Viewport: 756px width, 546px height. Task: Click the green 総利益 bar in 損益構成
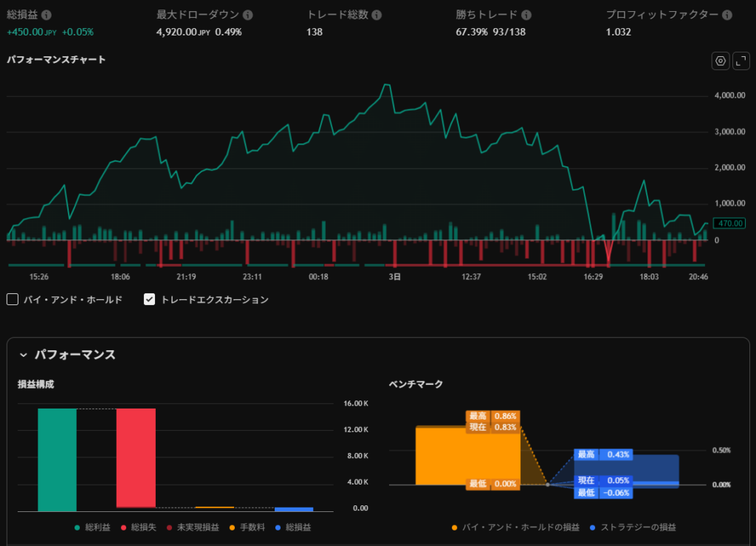click(57, 459)
